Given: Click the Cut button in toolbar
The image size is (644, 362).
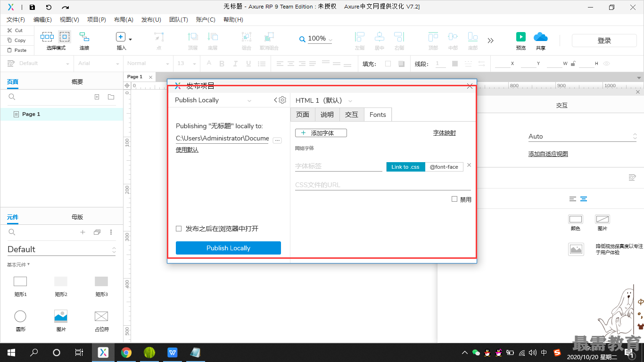Looking at the screenshot, I should pyautogui.click(x=15, y=30).
